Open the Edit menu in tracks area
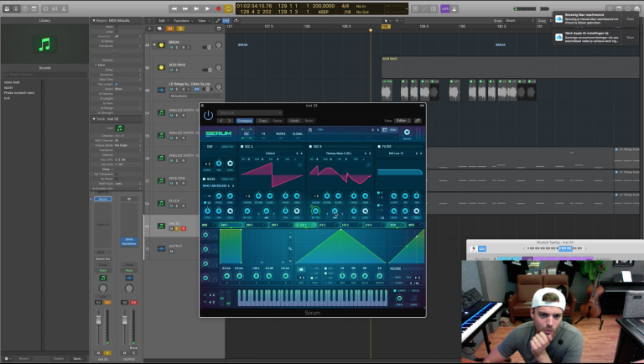 (x=163, y=20)
